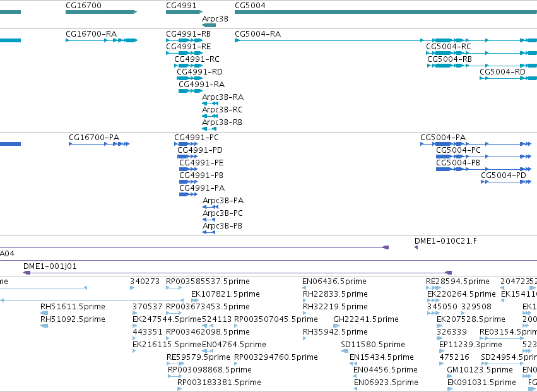
Task: Open the Arpc3B-RB transcript label
Action: [x=222, y=122]
